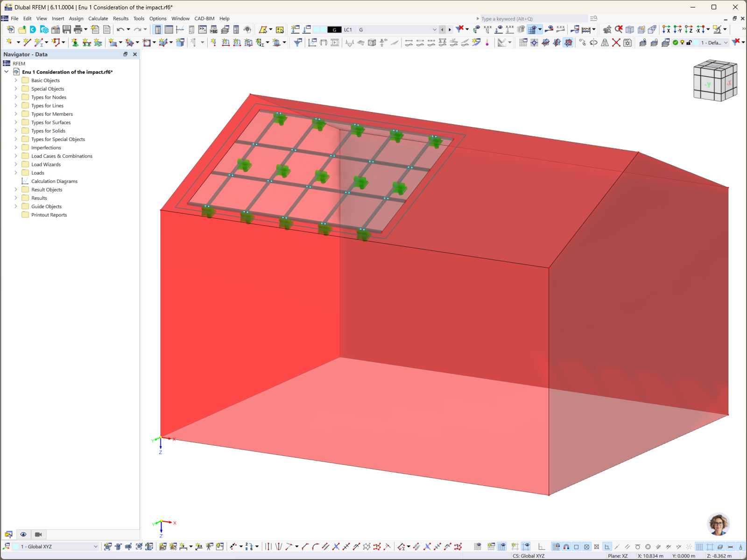Viewport: 747px width, 560px height.
Task: Activate the Undo icon
Action: pyautogui.click(x=120, y=29)
